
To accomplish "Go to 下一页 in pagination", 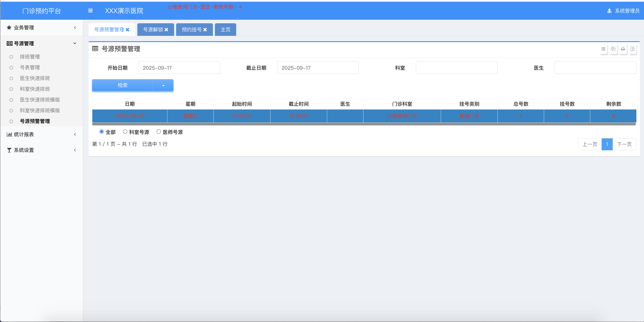I will pyautogui.click(x=624, y=144).
